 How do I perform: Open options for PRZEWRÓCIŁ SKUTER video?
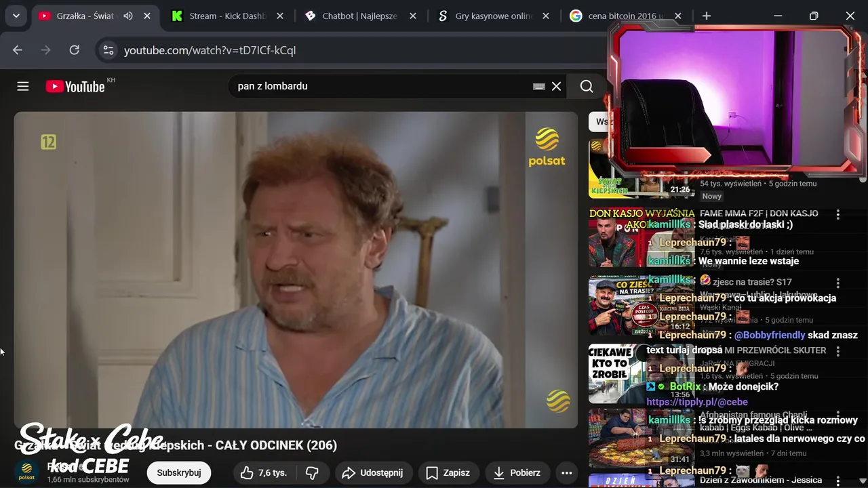[x=838, y=351]
